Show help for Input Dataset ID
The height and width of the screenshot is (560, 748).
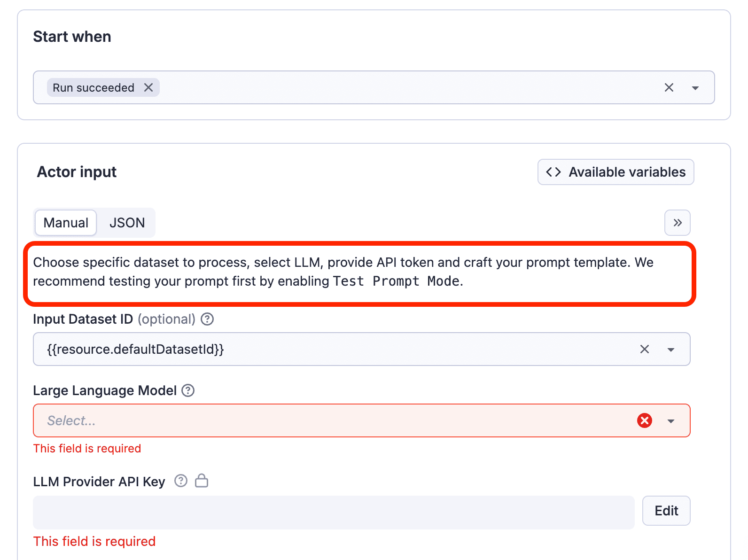click(x=207, y=319)
